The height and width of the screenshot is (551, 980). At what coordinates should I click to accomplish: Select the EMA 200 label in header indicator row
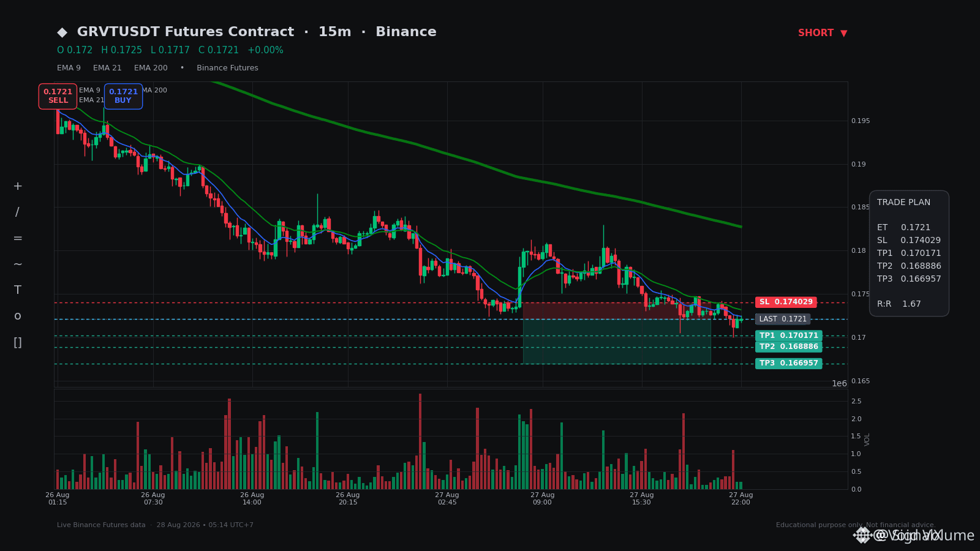pos(151,68)
